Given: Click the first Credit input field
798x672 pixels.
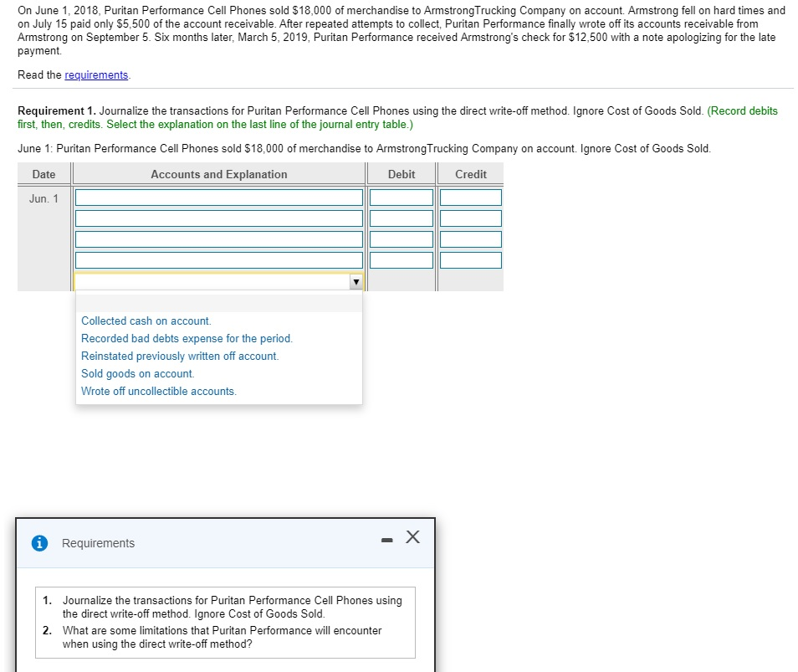Looking at the screenshot, I should click(x=470, y=197).
